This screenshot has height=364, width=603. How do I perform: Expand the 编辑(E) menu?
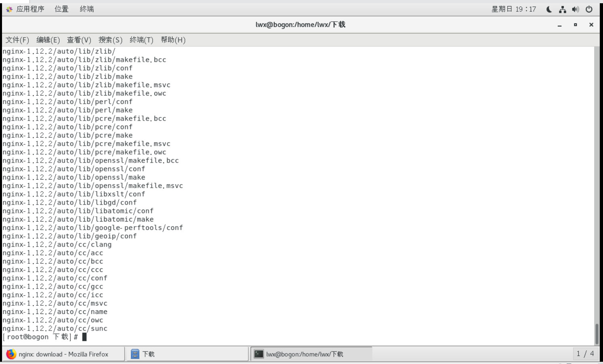pos(48,40)
